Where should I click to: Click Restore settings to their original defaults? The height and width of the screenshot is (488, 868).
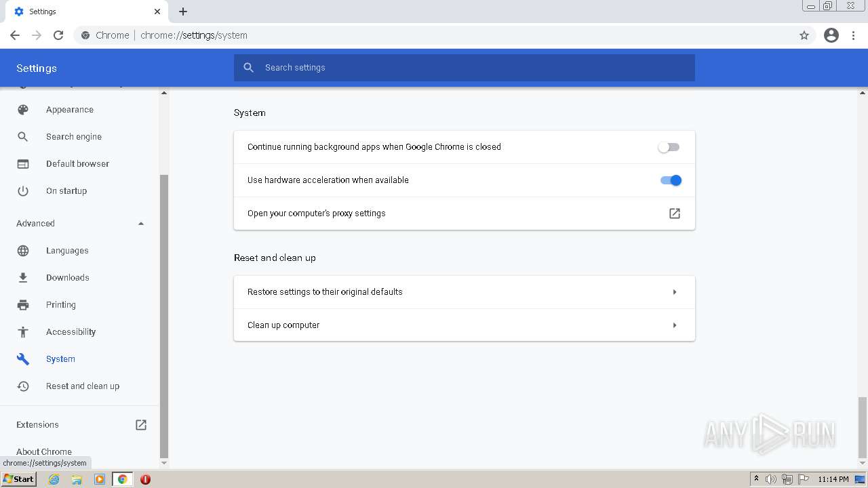(x=465, y=292)
